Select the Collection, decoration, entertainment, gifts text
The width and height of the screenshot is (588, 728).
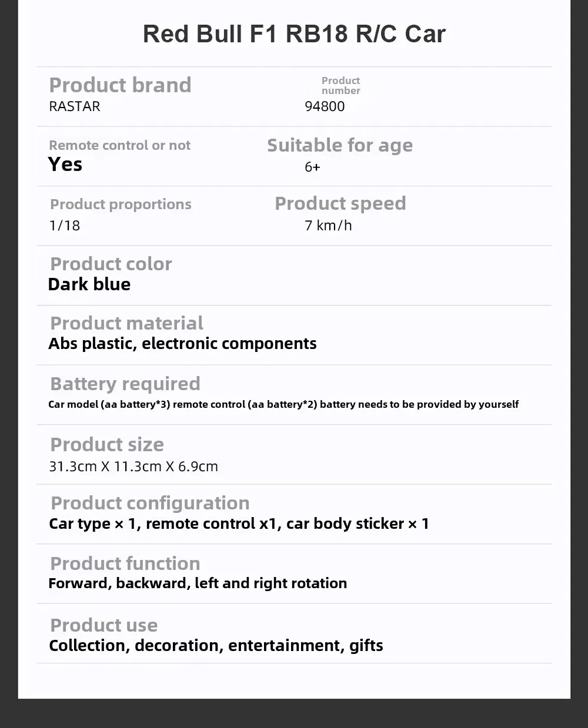coord(216,646)
